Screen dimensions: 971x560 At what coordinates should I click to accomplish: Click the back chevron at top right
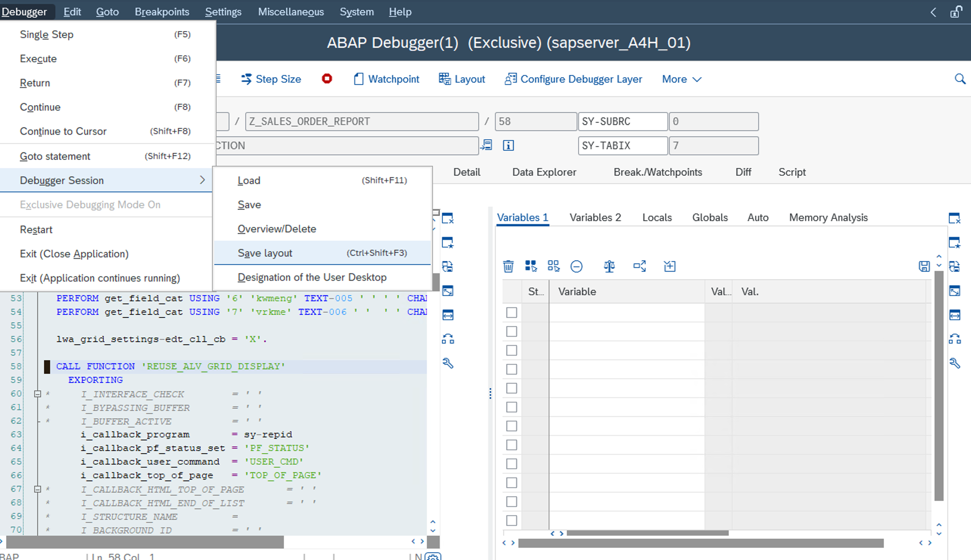(x=933, y=12)
